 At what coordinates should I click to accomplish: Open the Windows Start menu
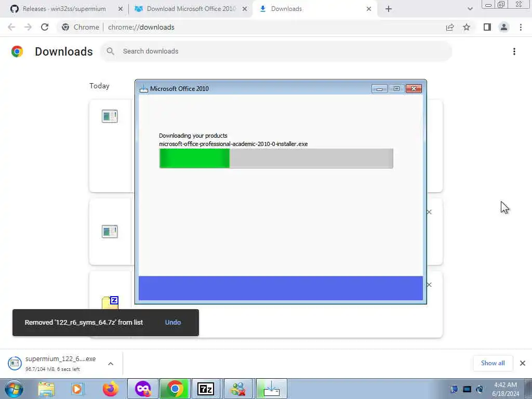pyautogui.click(x=14, y=389)
